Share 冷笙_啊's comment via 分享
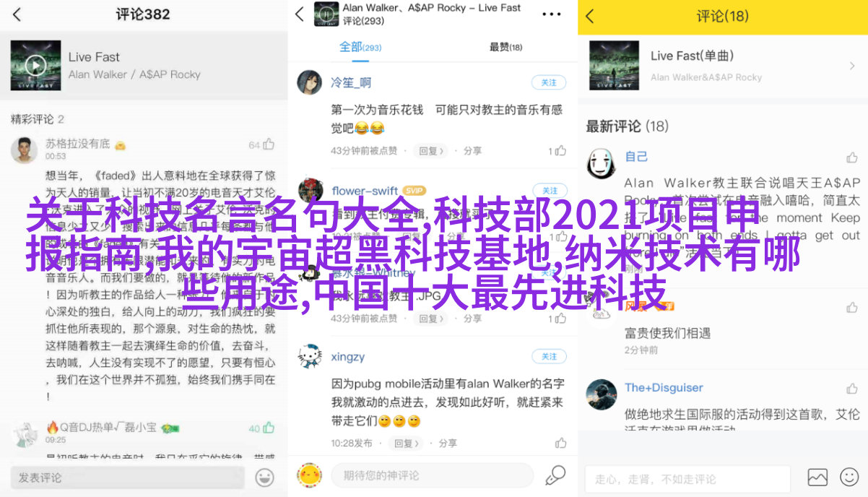 coord(472,151)
